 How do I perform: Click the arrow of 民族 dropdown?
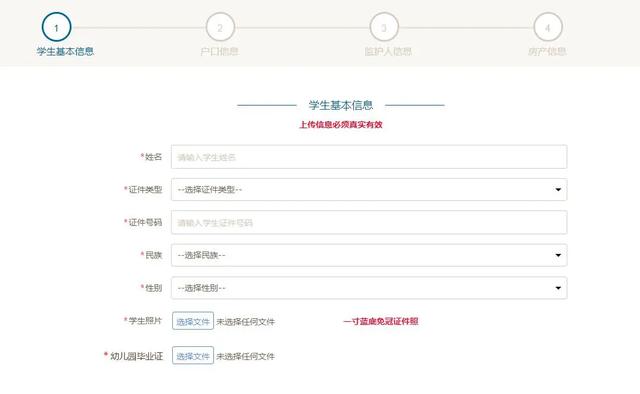point(558,255)
